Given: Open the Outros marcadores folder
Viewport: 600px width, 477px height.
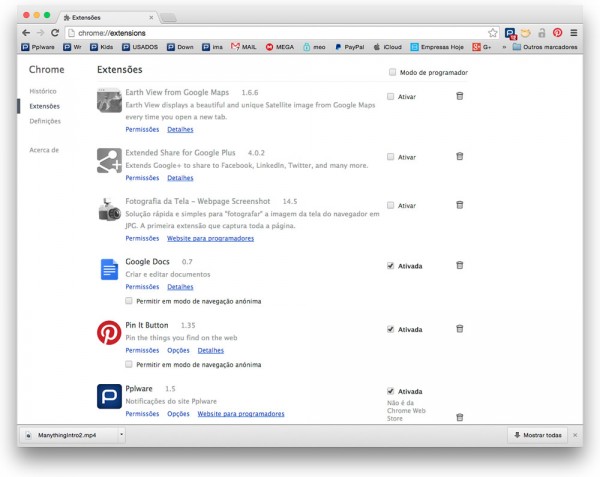Looking at the screenshot, I should point(545,47).
